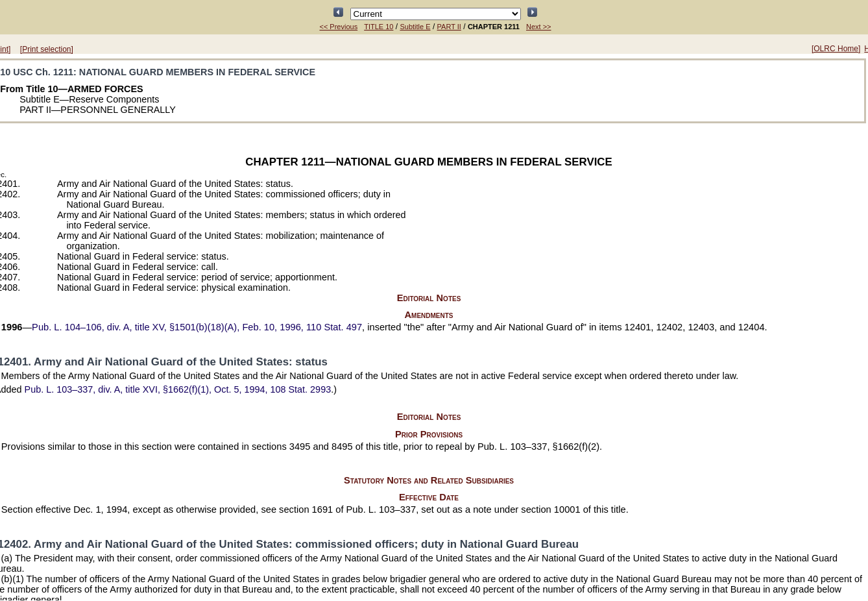Open the OLRC Home link
Image resolution: width=868 pixels, height=601 pixels.
coord(836,49)
